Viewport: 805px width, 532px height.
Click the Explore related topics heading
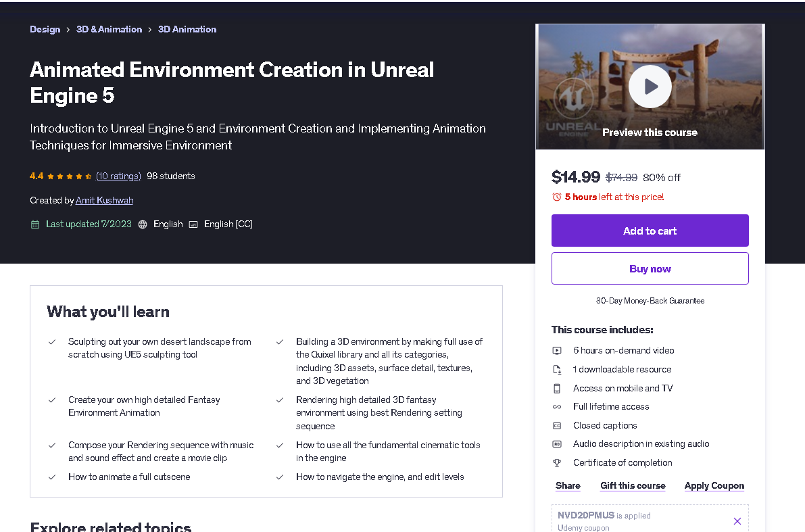click(x=111, y=527)
